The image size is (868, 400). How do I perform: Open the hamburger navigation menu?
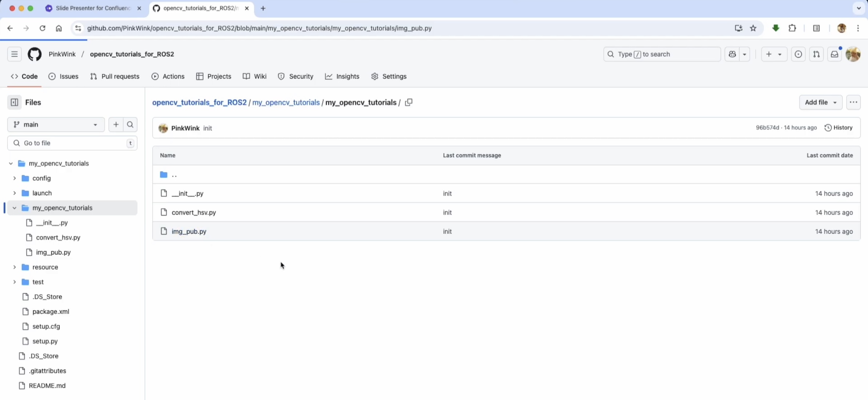(x=15, y=54)
